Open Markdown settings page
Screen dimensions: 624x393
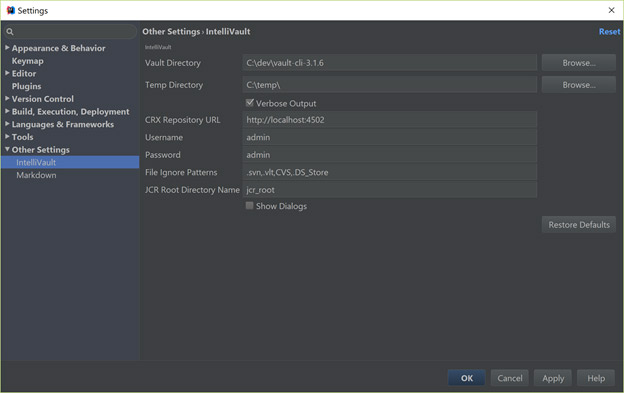36,175
